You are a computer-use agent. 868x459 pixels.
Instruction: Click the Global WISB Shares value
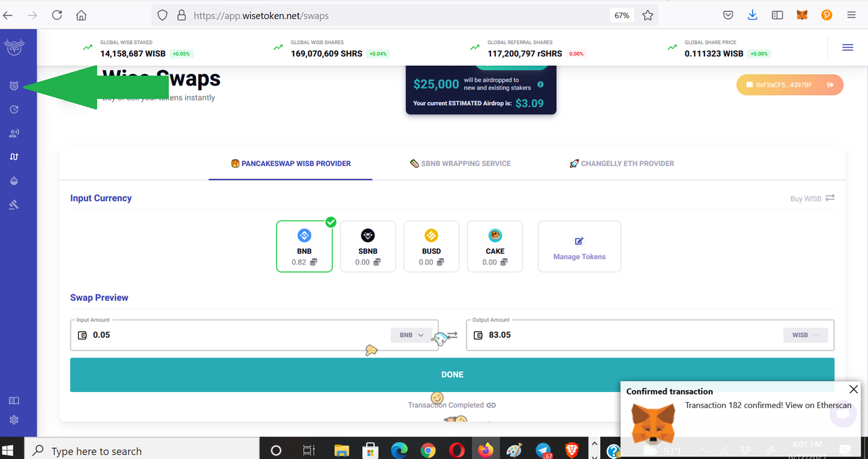click(x=327, y=53)
